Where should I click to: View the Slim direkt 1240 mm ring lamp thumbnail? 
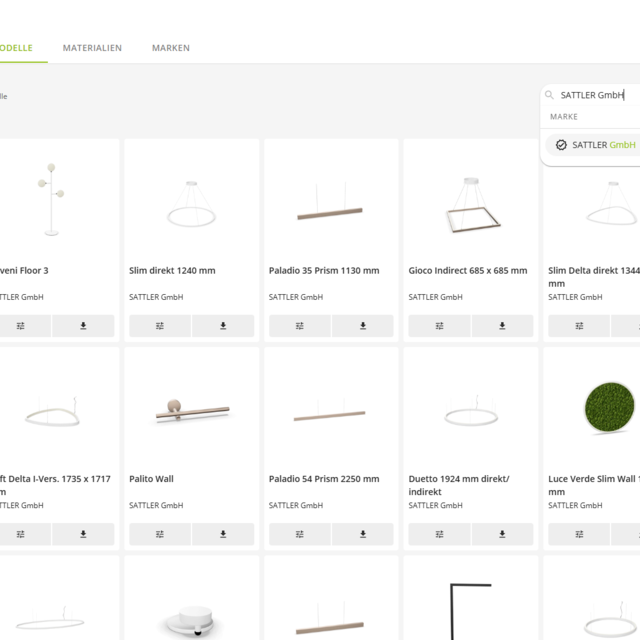click(191, 204)
